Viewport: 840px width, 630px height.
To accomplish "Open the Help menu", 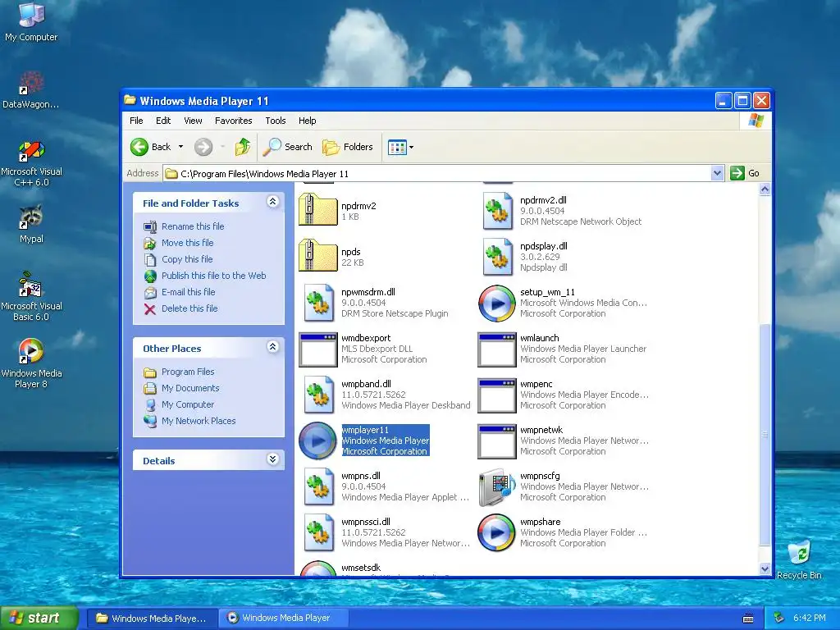I will pyautogui.click(x=307, y=121).
